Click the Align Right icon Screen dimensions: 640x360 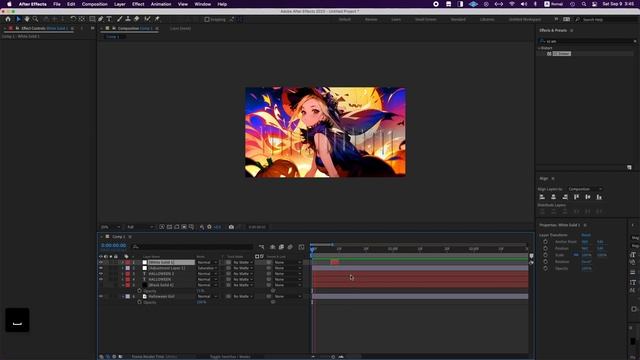[565, 197]
